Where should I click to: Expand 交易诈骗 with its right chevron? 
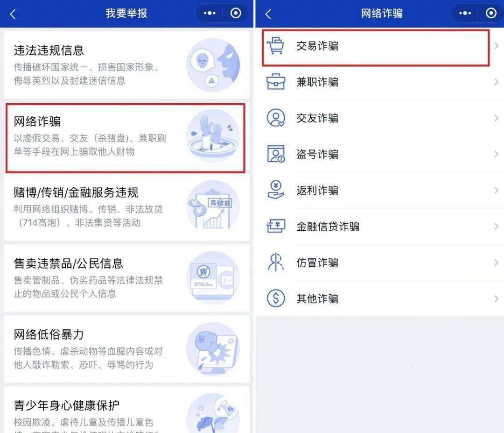pyautogui.click(x=496, y=46)
